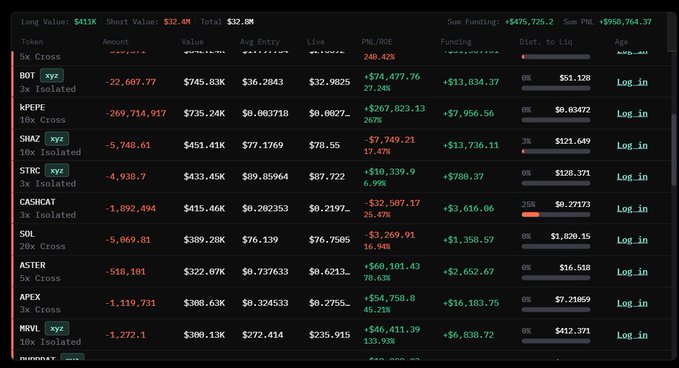Click the xyz badge next to STRC
Viewport: 679px width, 368px height.
tap(57, 171)
